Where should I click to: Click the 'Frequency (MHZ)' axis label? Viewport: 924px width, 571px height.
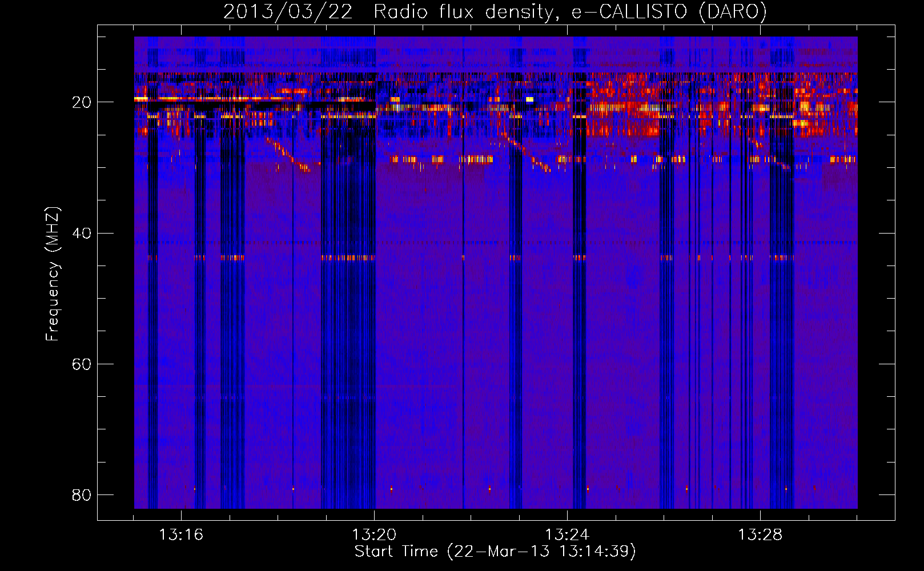point(53,274)
